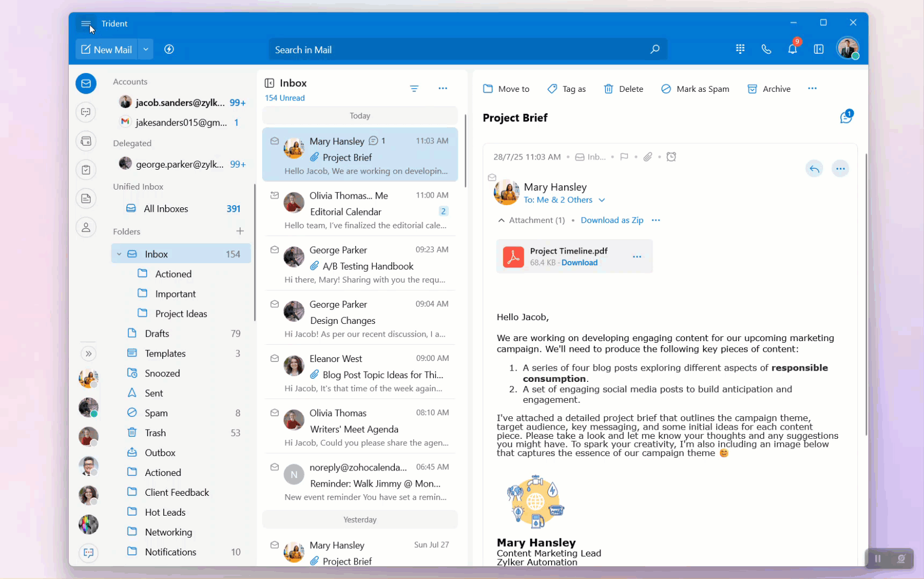Click the phone call icon
This screenshot has height=579, width=924.
point(767,49)
